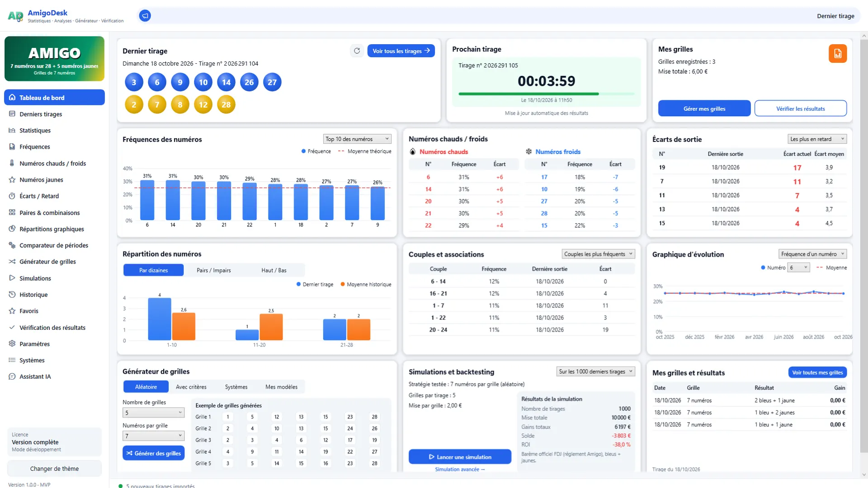Viewport: 868px width, 488px height.
Task: Click the yellow ball number 28
Action: tap(226, 105)
